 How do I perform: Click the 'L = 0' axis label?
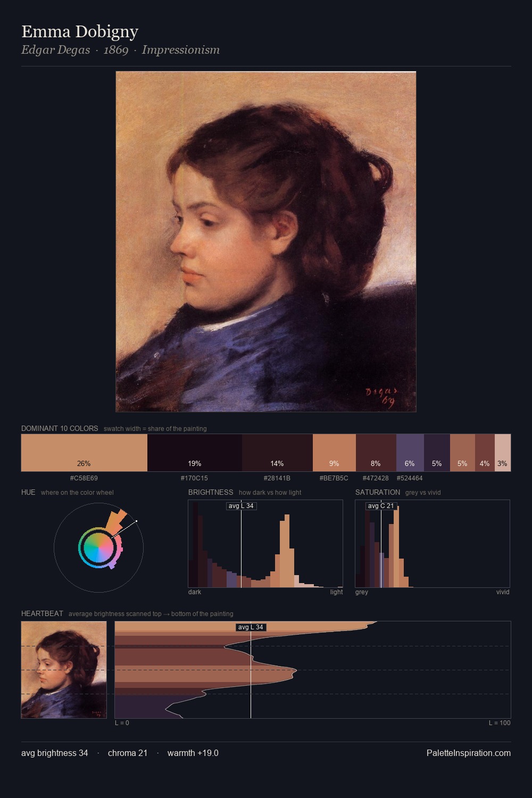pos(122,723)
